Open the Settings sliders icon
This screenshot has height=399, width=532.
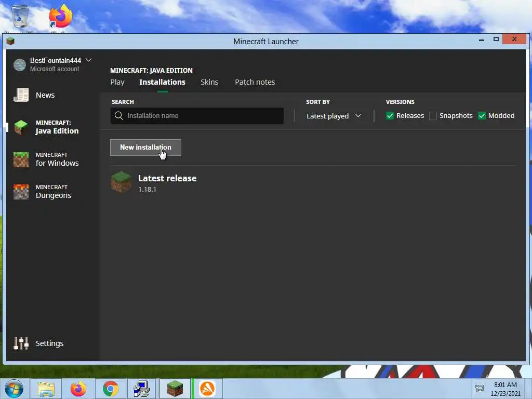[x=21, y=343]
